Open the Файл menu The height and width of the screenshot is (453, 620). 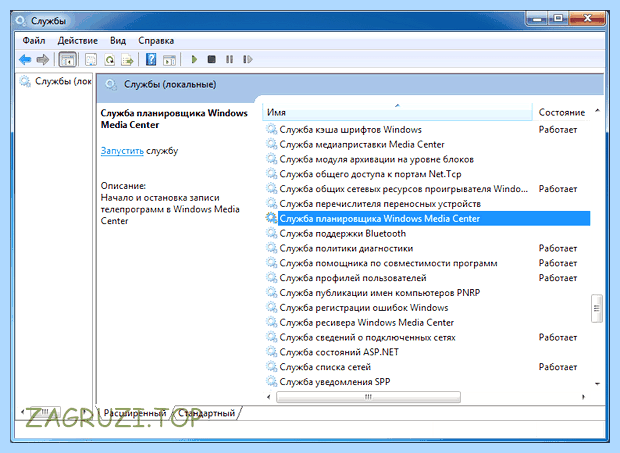[x=34, y=41]
